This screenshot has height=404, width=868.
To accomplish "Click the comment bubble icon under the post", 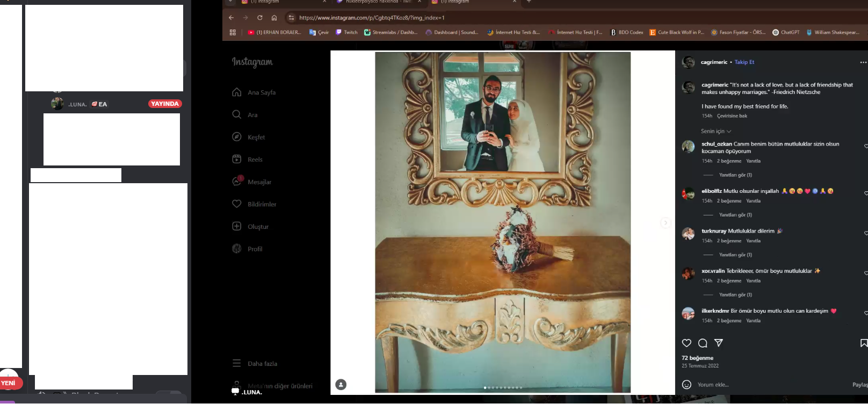I will (703, 343).
